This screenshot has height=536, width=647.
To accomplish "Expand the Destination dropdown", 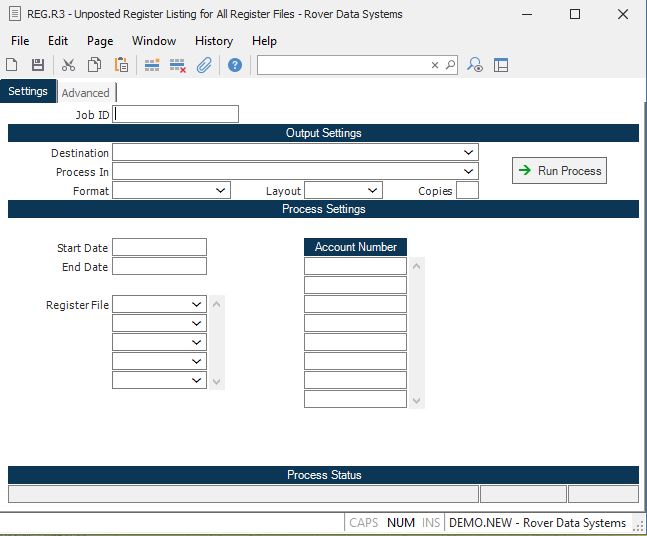I will point(469,153).
